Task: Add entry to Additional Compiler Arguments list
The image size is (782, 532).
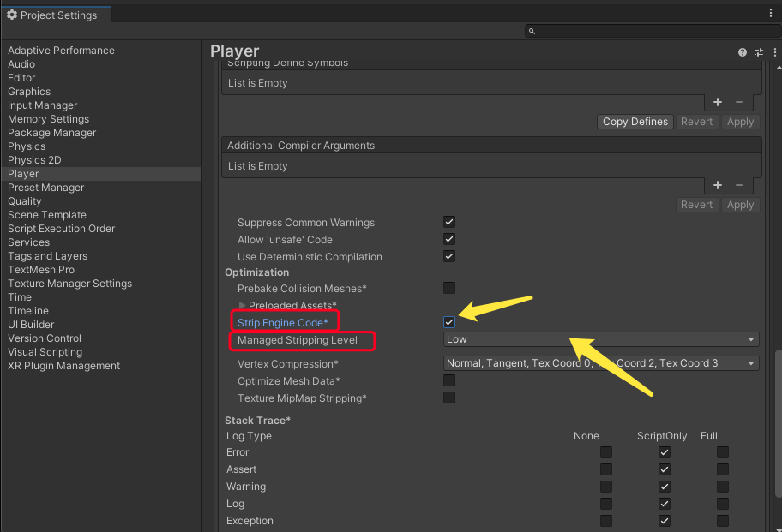Action: 719,186
